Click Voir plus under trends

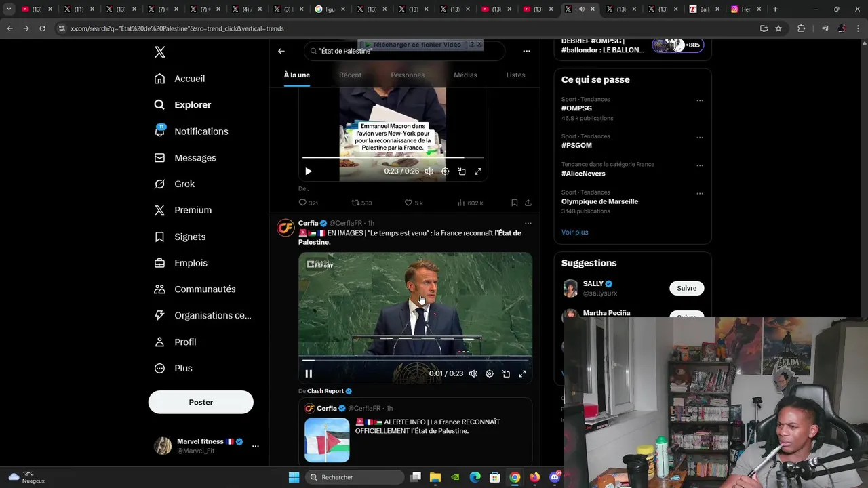(x=574, y=232)
